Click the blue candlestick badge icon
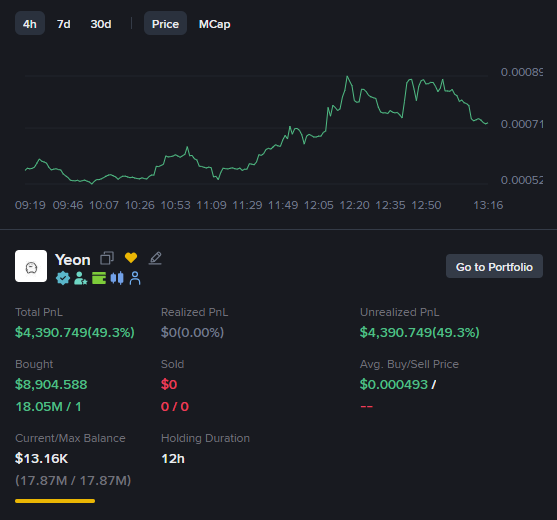The image size is (557, 520). coord(117,278)
